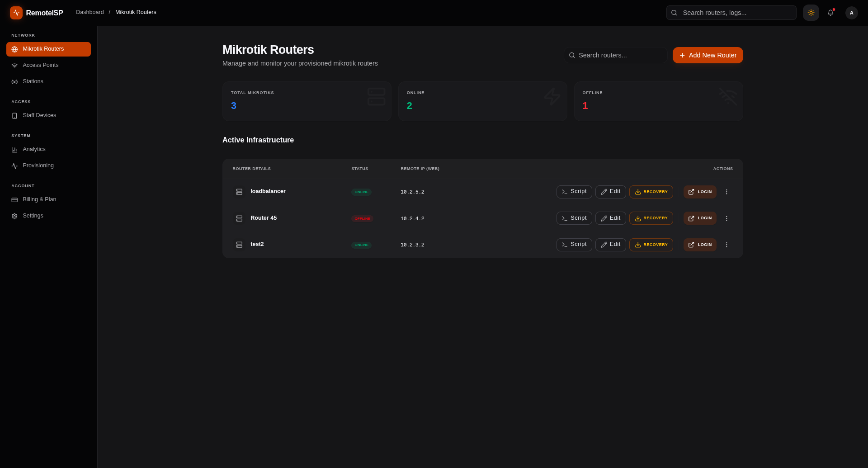Edit the loadbalancer router
Viewport: 868px width, 468px height.
click(x=611, y=192)
